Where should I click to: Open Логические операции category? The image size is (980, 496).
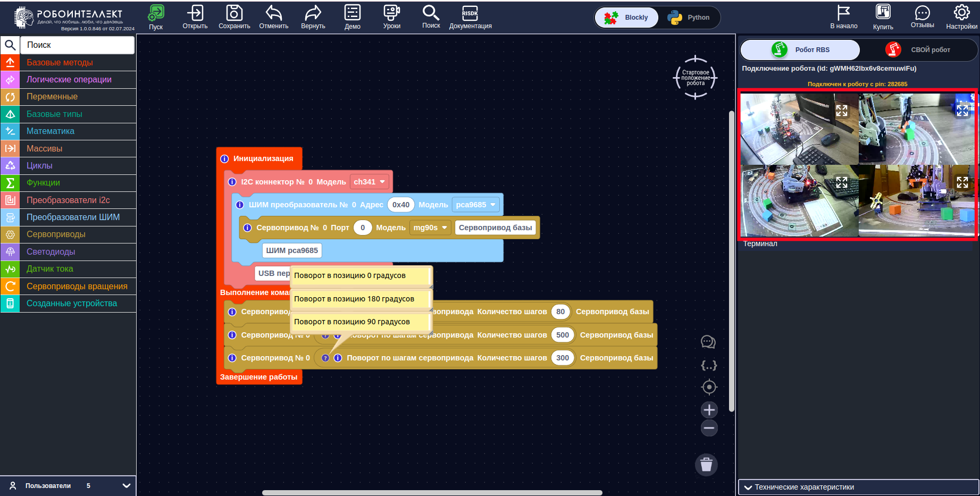(x=68, y=79)
